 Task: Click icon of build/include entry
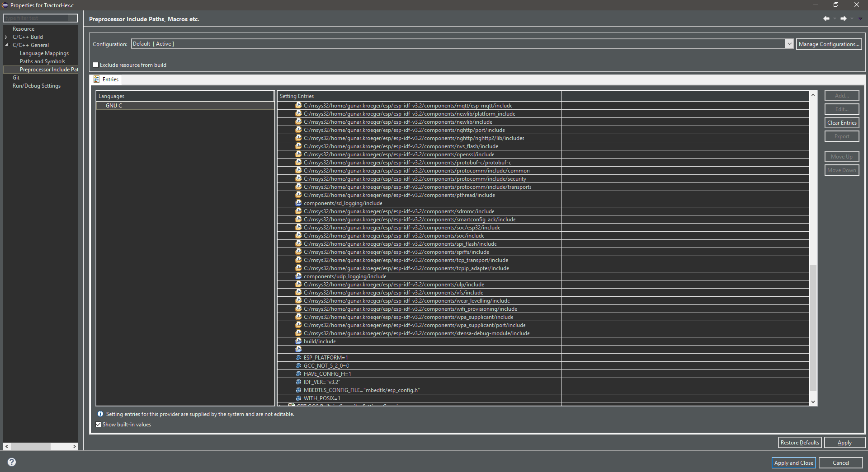[x=298, y=341]
